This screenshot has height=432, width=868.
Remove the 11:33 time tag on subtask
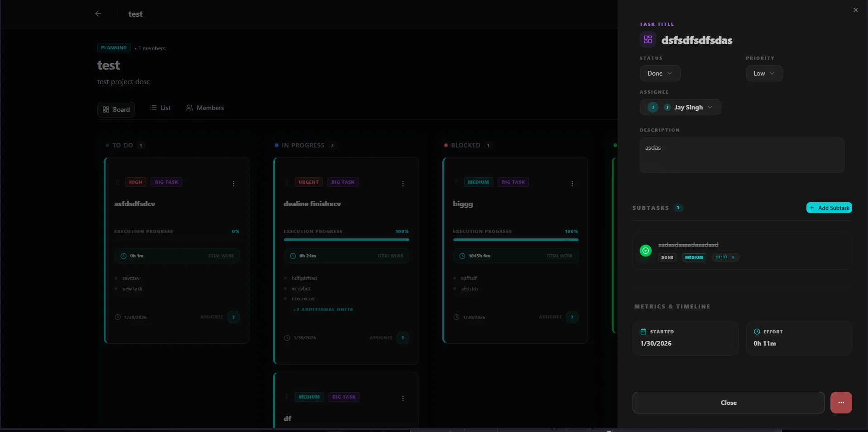pos(733,257)
